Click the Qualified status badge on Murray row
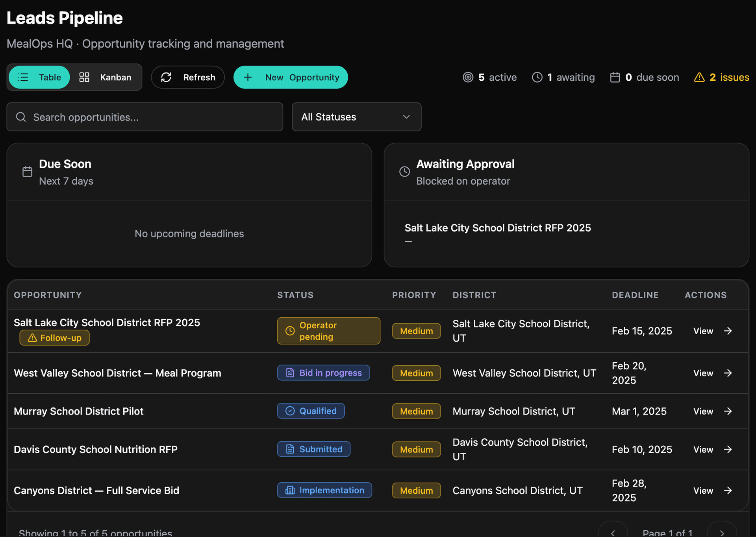Screen dimensions: 756x537 tap(311, 411)
